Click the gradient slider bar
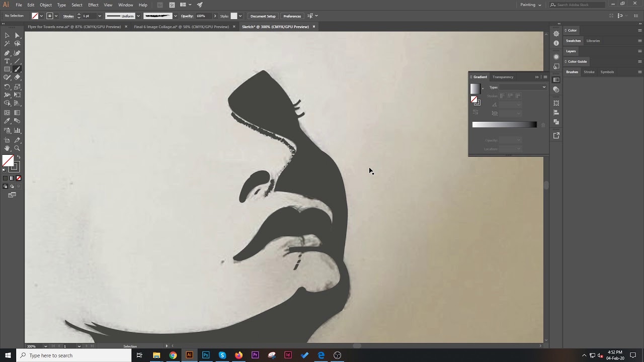644x362 pixels. point(504,125)
